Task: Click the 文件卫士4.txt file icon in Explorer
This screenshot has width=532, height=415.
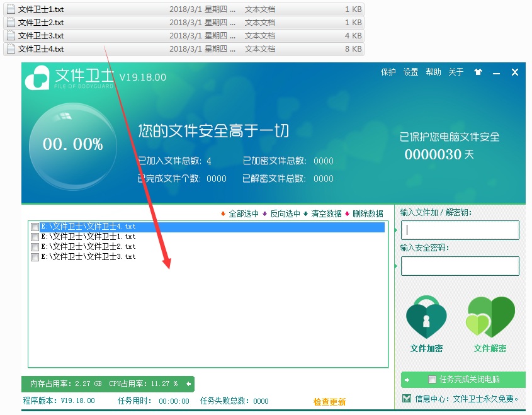Action: pyautogui.click(x=11, y=48)
